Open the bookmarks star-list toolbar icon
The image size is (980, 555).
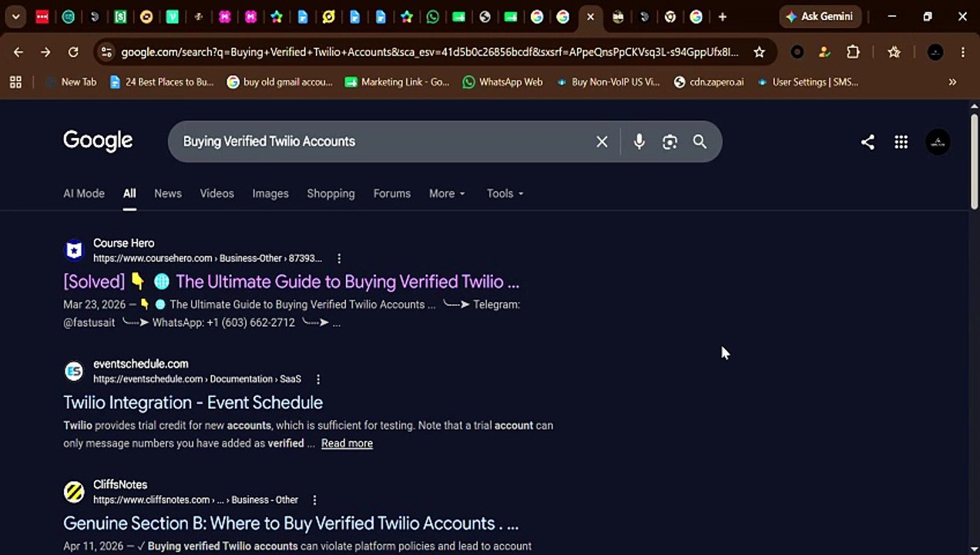[894, 52]
